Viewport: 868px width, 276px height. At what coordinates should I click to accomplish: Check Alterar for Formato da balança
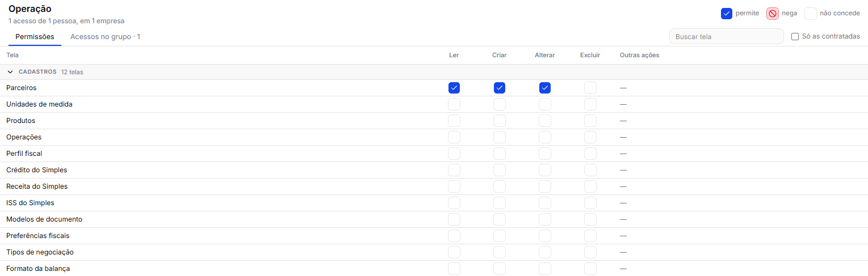545,269
